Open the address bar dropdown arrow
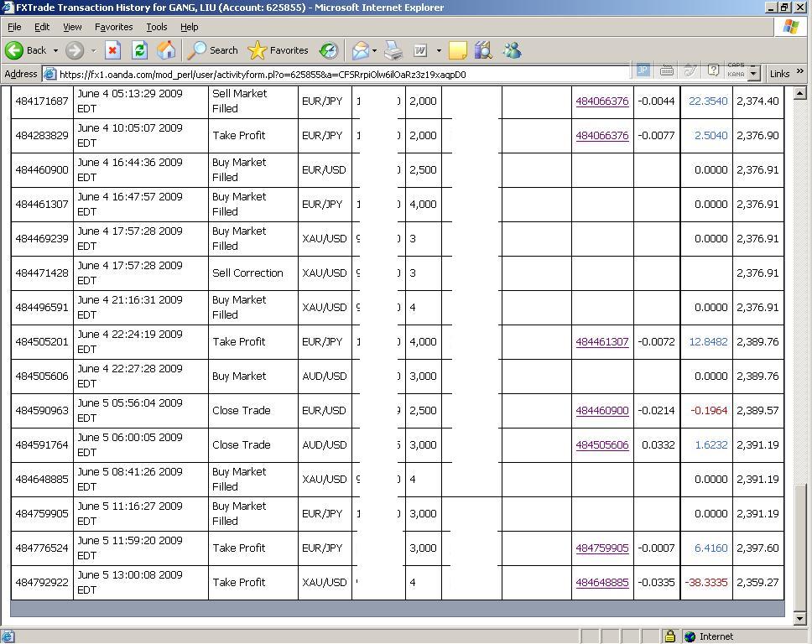The width and height of the screenshot is (812, 644). click(x=754, y=74)
